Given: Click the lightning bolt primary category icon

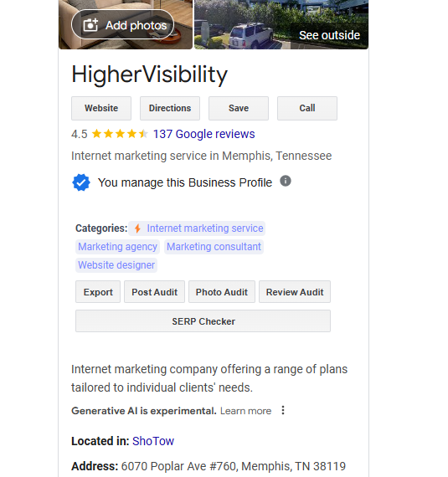Looking at the screenshot, I should click(x=137, y=228).
